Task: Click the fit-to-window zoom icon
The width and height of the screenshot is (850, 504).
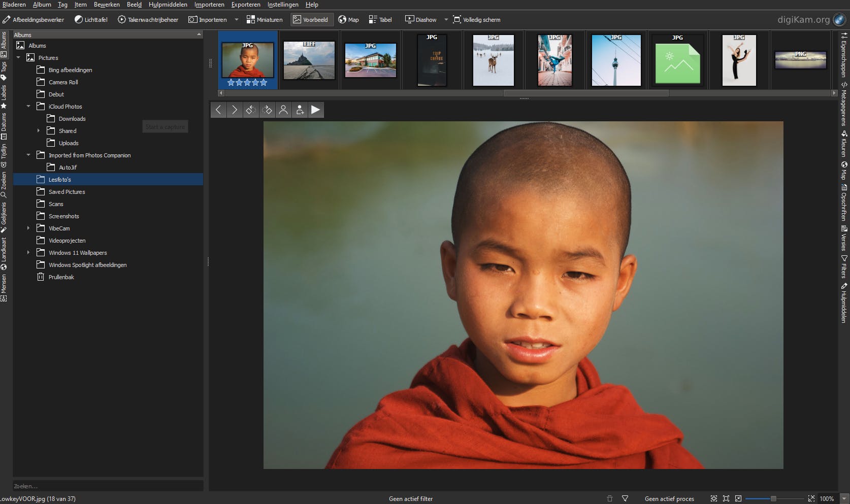Action: [714, 498]
